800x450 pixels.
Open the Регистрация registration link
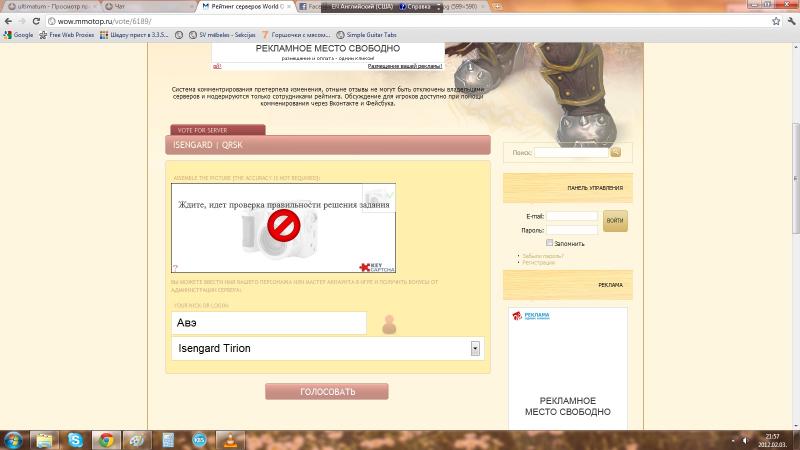[x=539, y=263]
